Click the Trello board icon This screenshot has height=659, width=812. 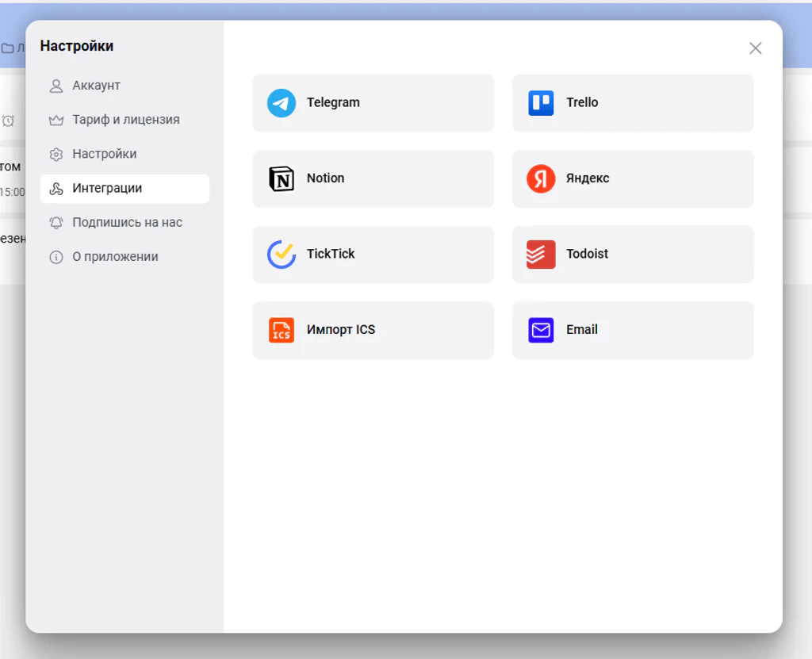[x=541, y=103]
